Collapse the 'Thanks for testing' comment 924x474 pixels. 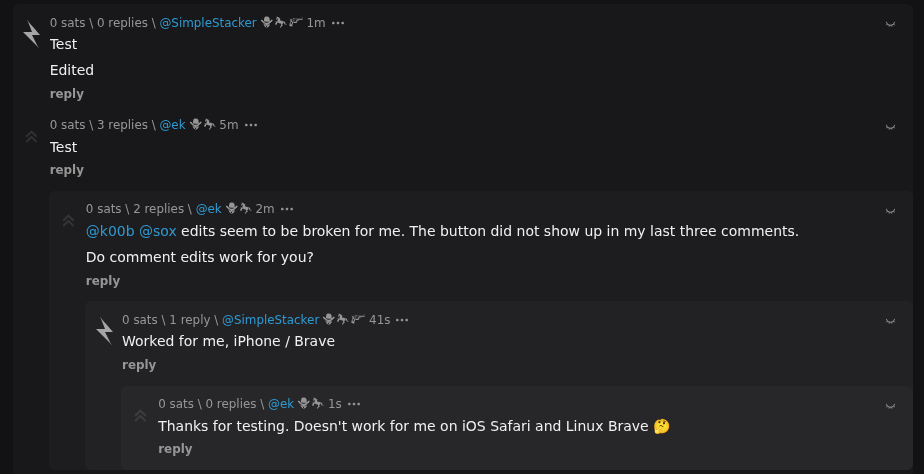890,405
